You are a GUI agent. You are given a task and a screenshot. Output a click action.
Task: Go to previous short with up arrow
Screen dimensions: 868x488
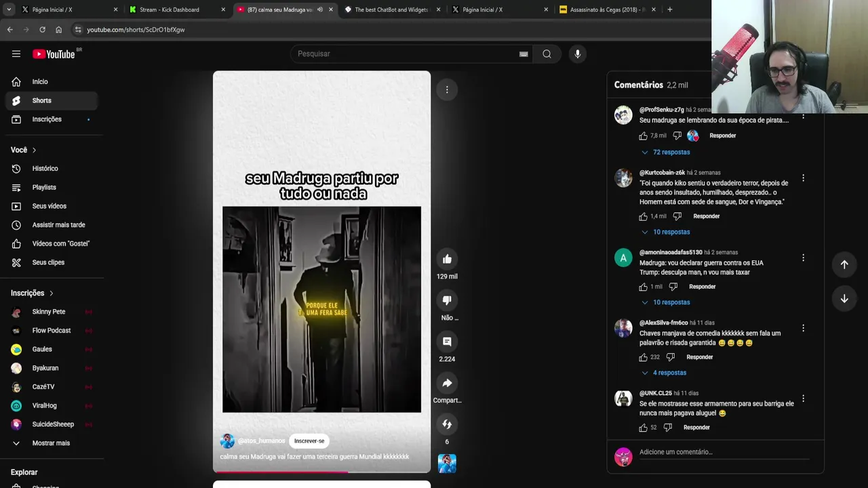(844, 264)
